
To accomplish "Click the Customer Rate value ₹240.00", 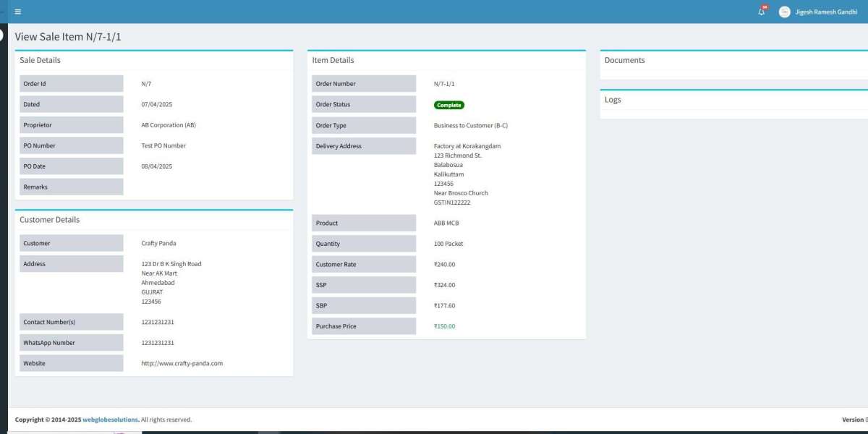I will pos(444,264).
